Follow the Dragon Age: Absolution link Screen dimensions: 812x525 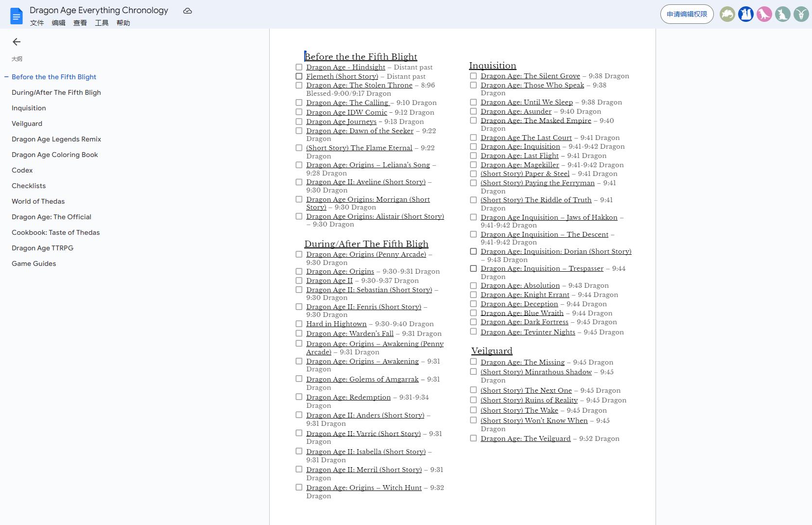click(520, 285)
